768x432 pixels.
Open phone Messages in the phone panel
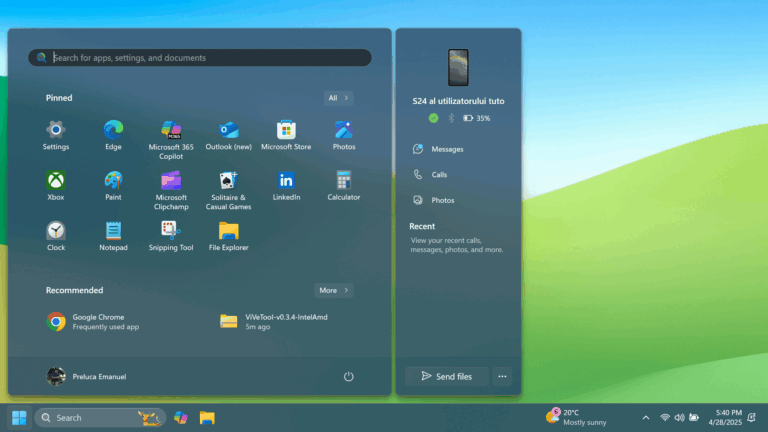pyautogui.click(x=438, y=149)
